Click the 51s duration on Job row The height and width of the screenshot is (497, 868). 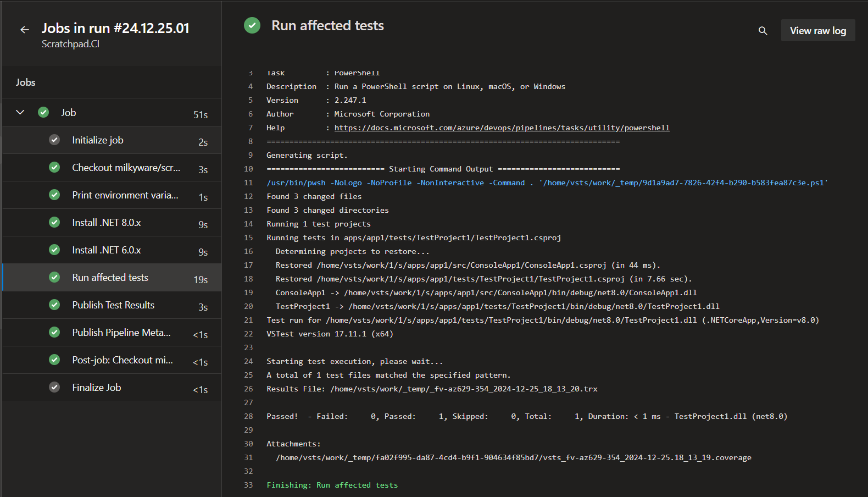[201, 114]
